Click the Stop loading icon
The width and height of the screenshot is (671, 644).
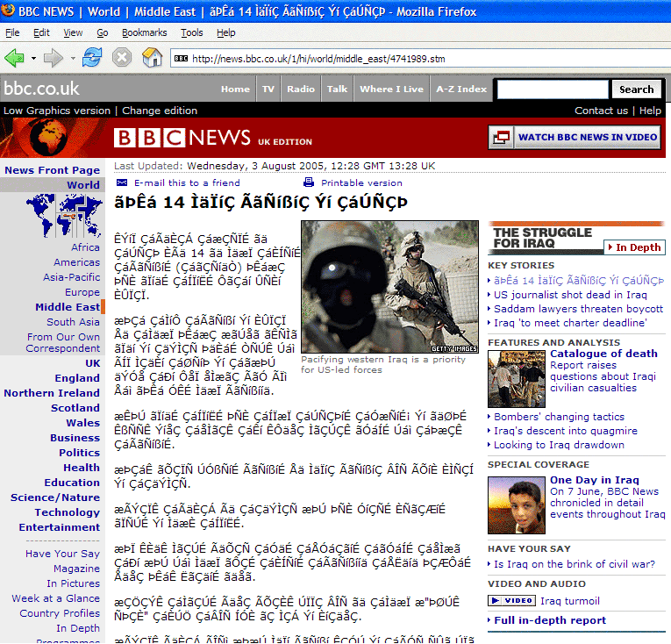(122, 58)
